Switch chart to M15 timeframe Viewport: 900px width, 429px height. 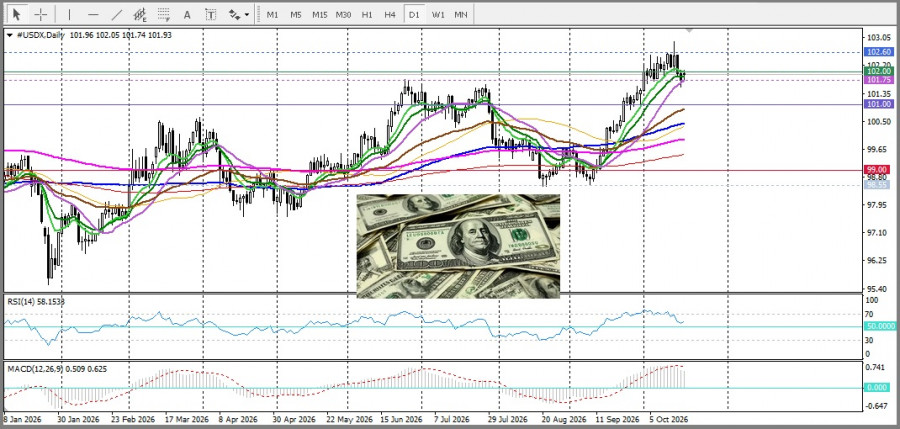[x=320, y=14]
